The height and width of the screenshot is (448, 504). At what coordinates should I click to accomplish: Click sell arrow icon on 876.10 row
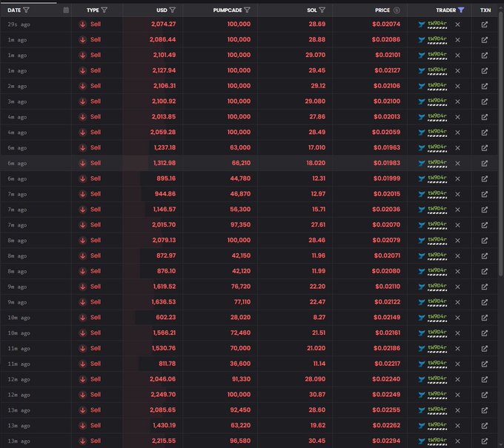point(82,271)
